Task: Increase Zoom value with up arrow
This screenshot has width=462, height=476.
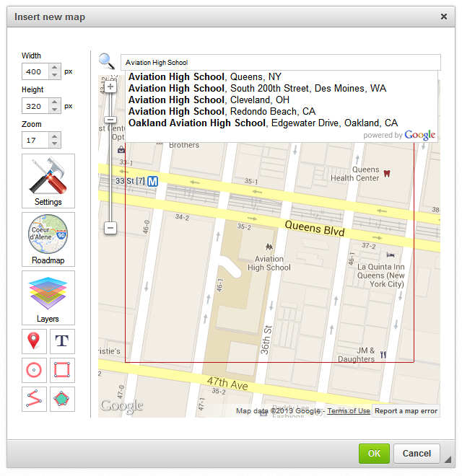Action: 55,136
